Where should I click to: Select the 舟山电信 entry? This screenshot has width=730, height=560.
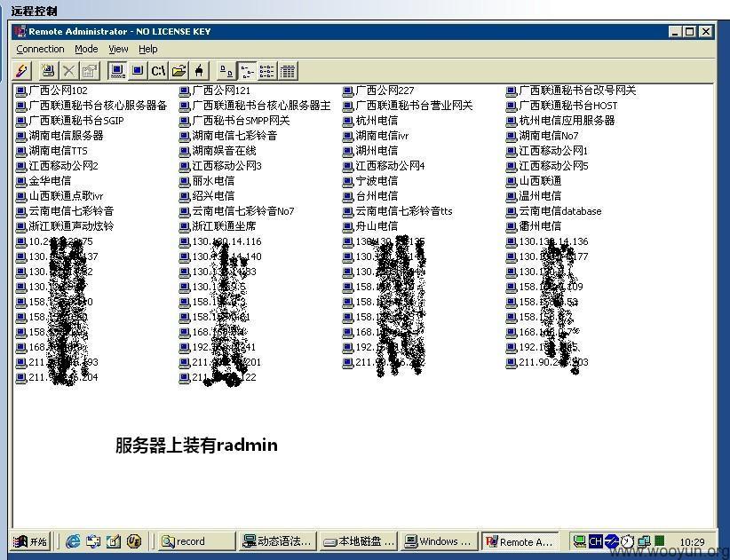370,226
